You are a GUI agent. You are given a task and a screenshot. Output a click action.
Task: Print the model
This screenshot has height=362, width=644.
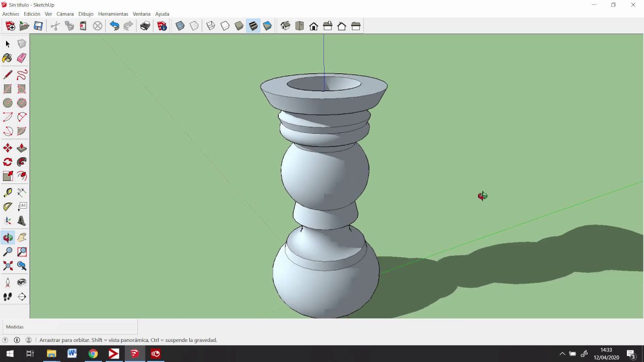[x=145, y=26]
